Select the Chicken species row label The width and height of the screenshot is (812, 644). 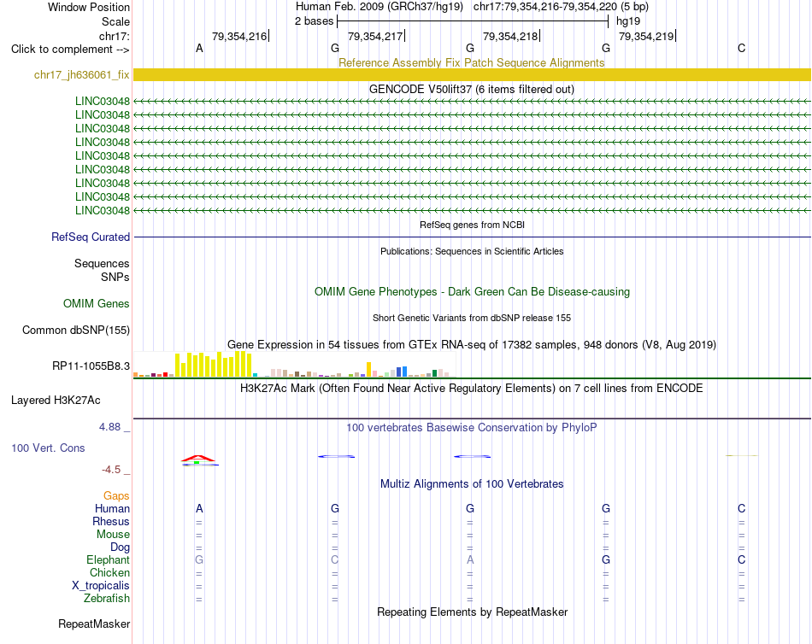tap(109, 572)
